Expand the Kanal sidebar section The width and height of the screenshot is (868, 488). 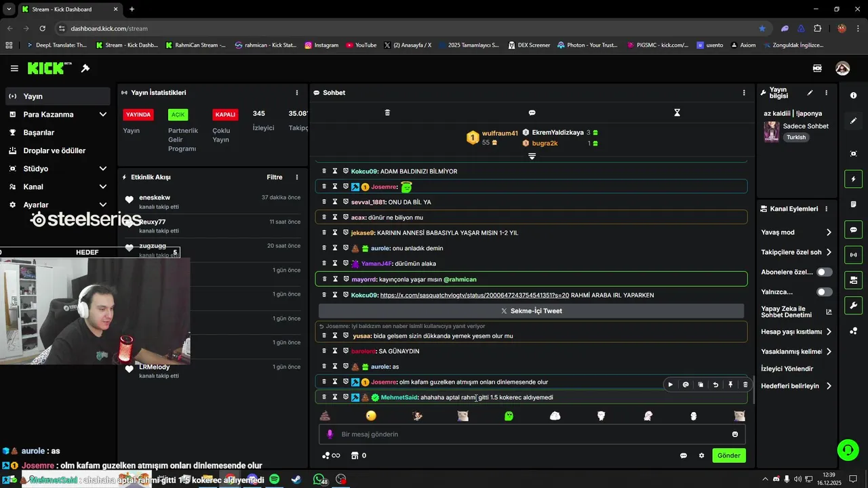(x=102, y=186)
